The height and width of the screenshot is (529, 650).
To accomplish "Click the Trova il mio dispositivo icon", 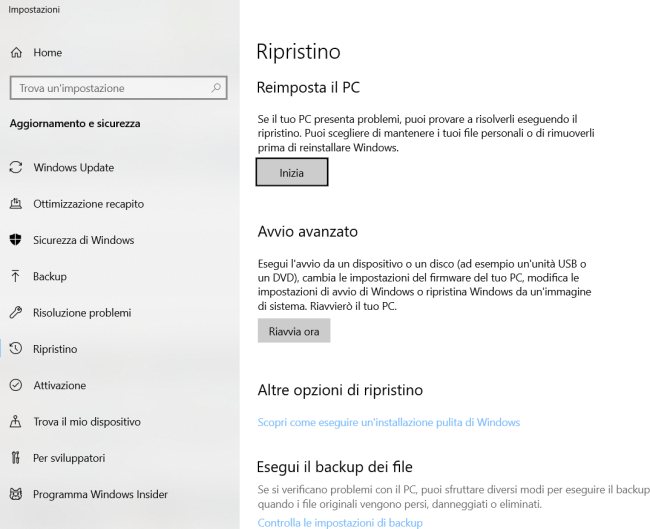I will 15,422.
